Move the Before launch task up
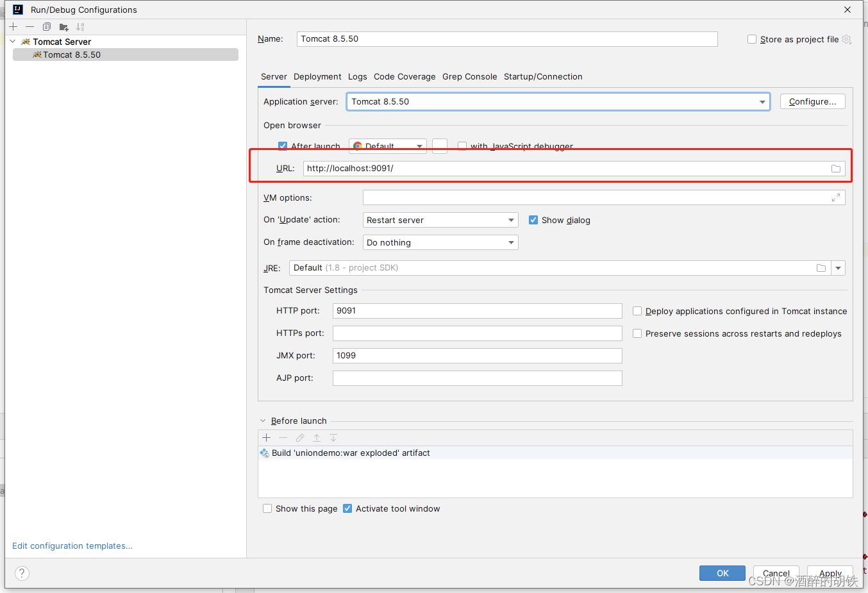The width and height of the screenshot is (868, 593). click(317, 438)
